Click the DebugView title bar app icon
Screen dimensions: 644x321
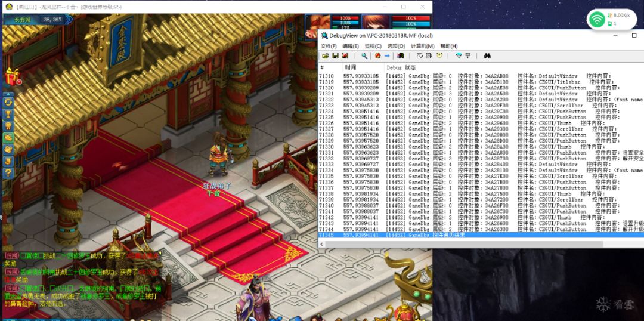[325, 36]
